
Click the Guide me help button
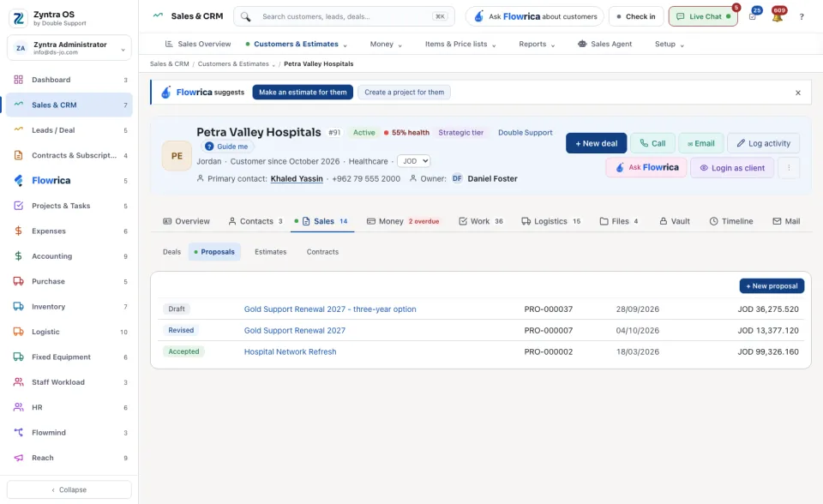[x=226, y=147]
